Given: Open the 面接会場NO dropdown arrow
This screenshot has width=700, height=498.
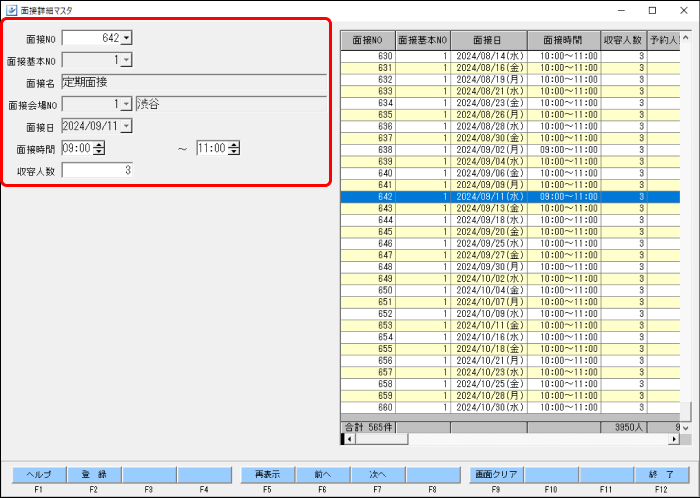Looking at the screenshot, I should (126, 104).
